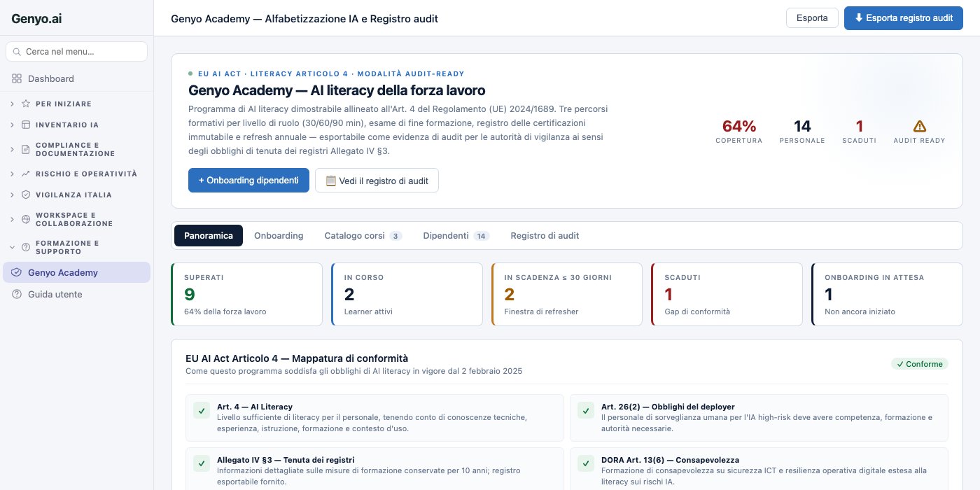This screenshot has height=490, width=980.
Task: Click the Conforme status badge
Action: coord(919,364)
